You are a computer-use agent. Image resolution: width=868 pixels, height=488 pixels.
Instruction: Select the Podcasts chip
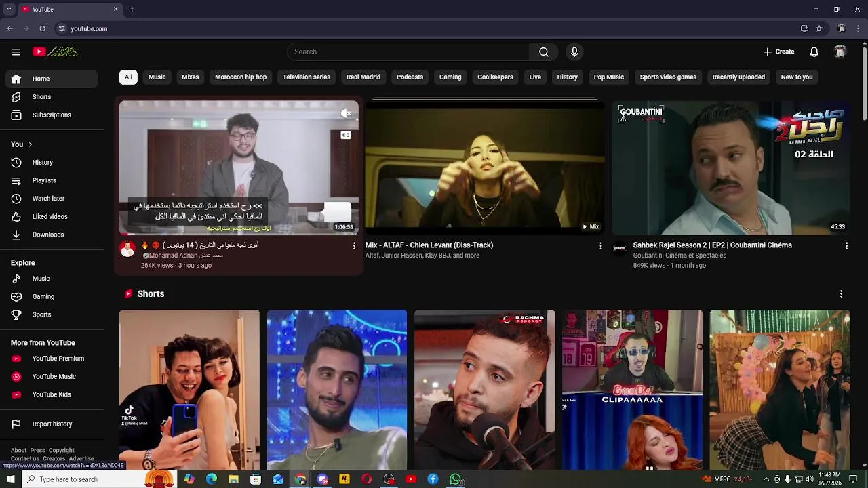pyautogui.click(x=410, y=77)
